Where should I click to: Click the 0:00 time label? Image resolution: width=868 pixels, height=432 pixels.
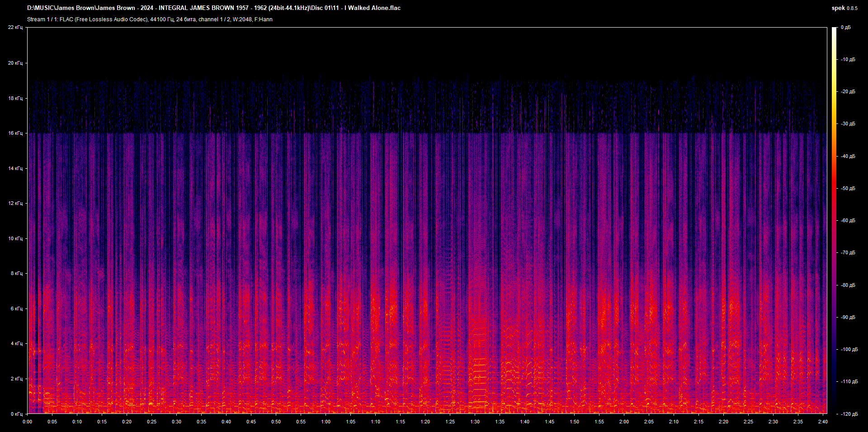point(28,422)
